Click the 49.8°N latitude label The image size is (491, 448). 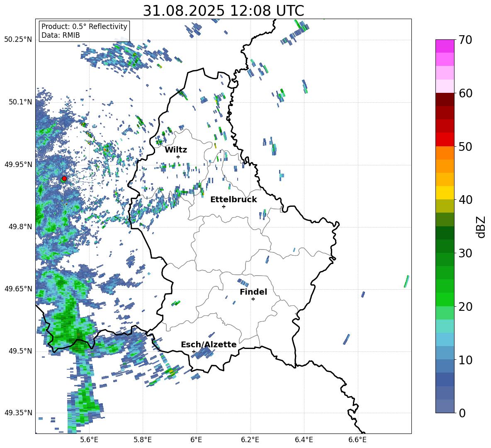pyautogui.click(x=20, y=227)
